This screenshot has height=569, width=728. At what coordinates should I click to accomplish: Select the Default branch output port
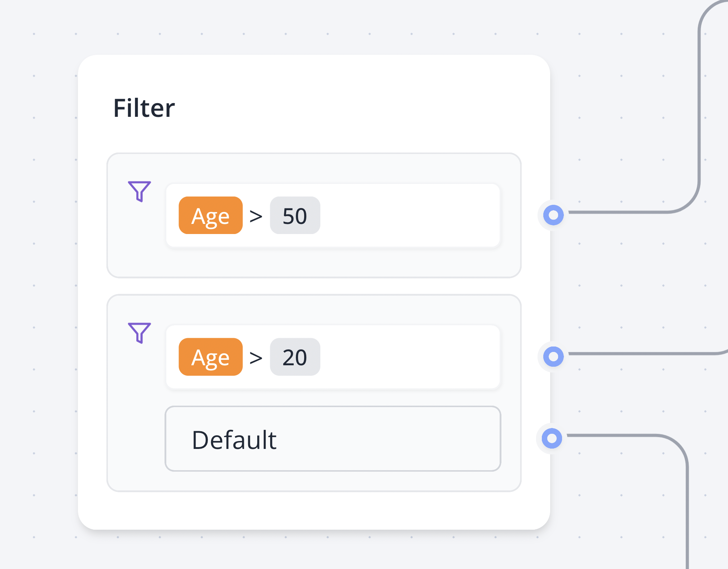pyautogui.click(x=552, y=438)
